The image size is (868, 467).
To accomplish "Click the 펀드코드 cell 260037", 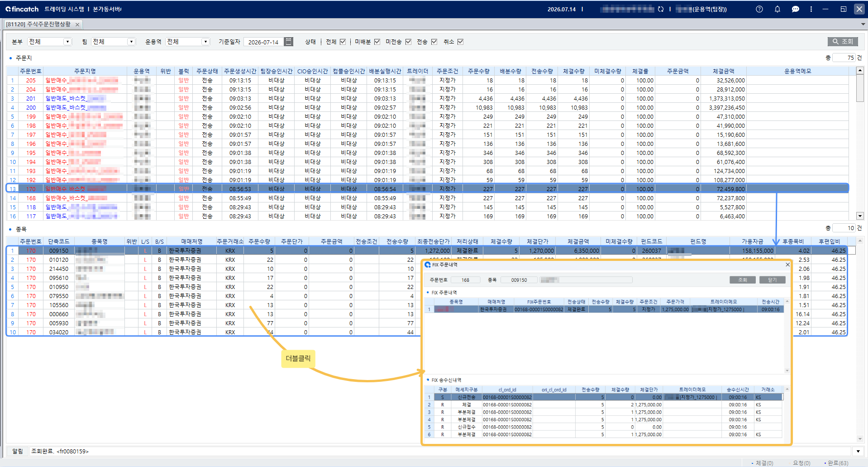I will pyautogui.click(x=652, y=250).
